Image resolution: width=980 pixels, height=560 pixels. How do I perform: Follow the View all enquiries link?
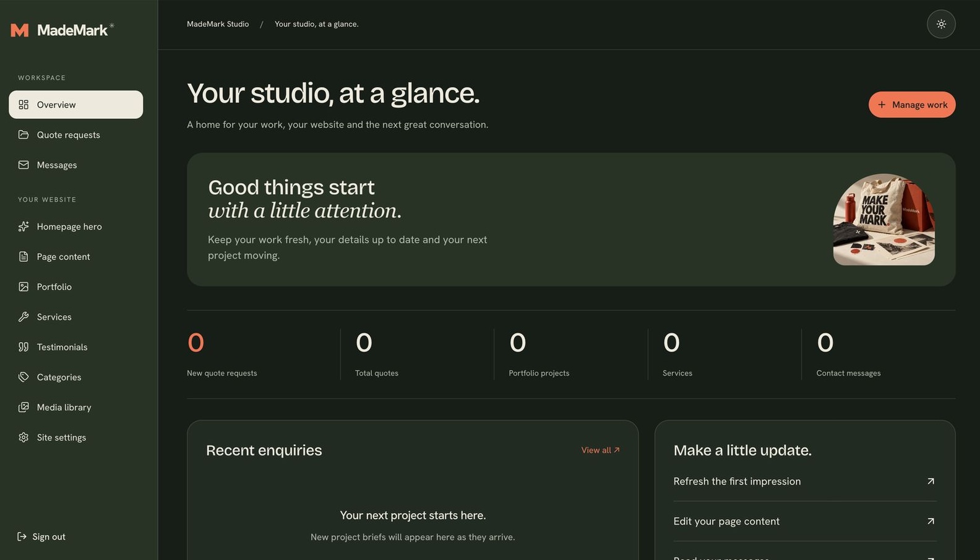pyautogui.click(x=600, y=450)
